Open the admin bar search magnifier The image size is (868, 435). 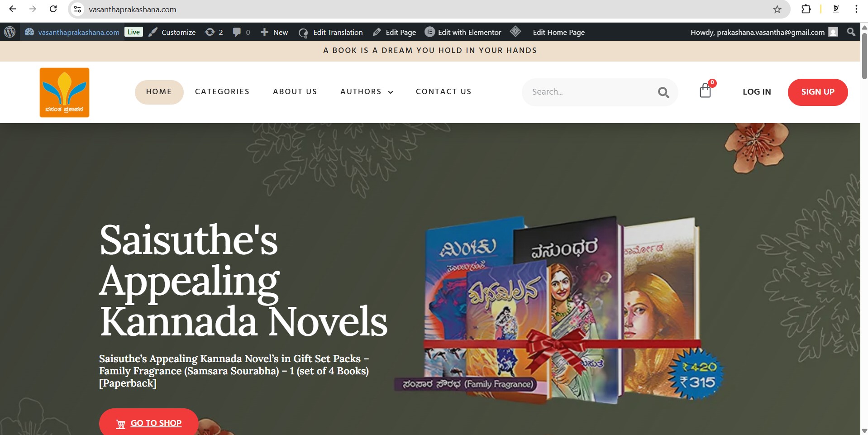[851, 32]
